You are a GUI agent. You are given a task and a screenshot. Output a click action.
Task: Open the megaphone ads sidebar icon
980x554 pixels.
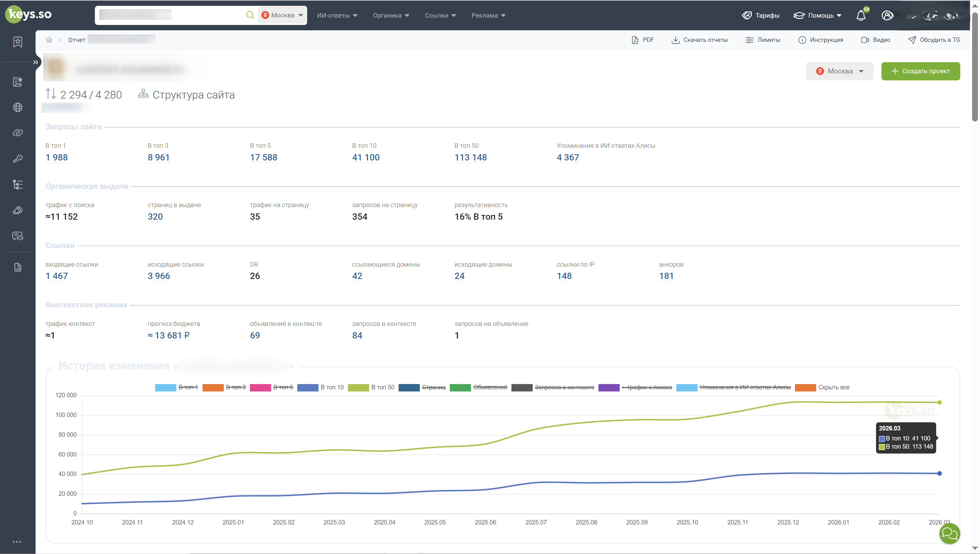click(17, 210)
